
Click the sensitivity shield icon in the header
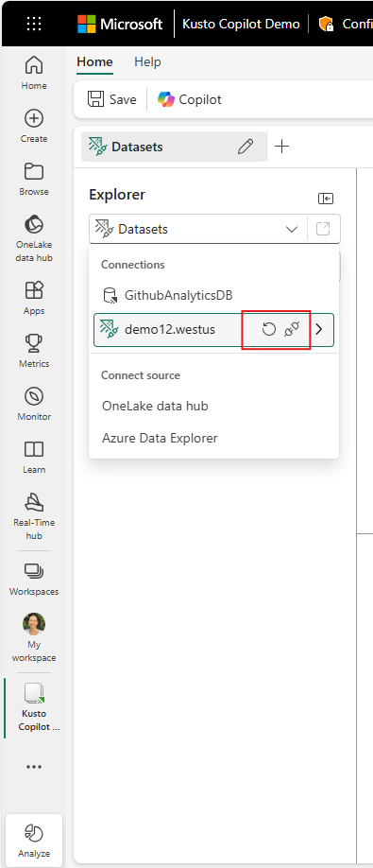(x=326, y=24)
